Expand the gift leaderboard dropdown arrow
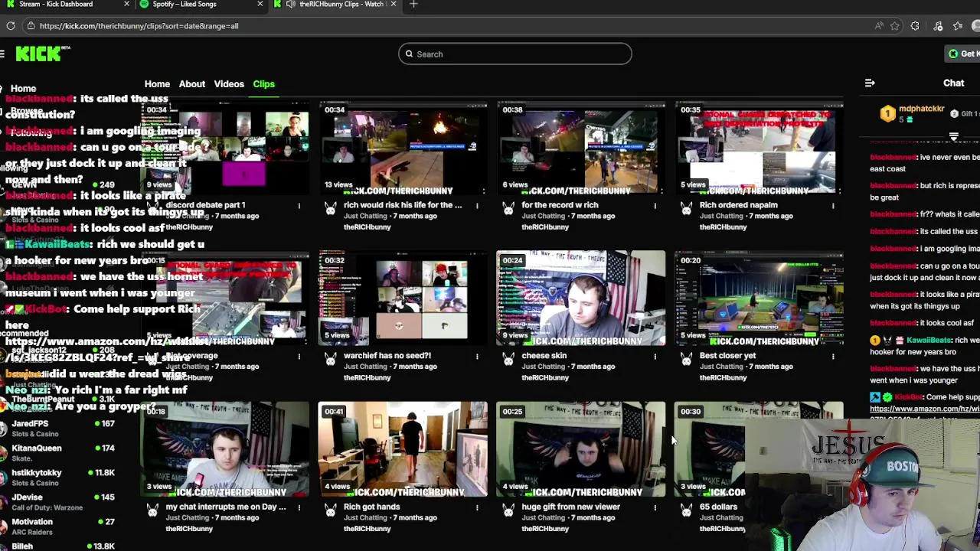The height and width of the screenshot is (551, 980). (x=954, y=137)
